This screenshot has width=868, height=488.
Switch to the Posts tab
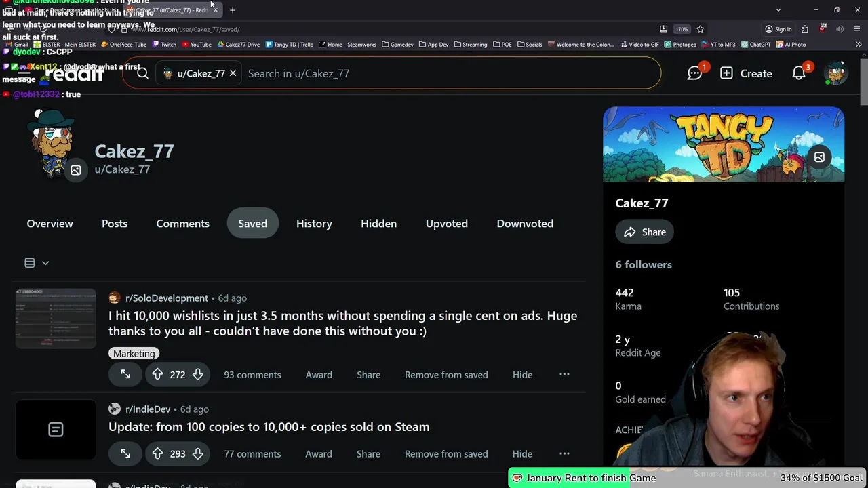click(x=115, y=224)
